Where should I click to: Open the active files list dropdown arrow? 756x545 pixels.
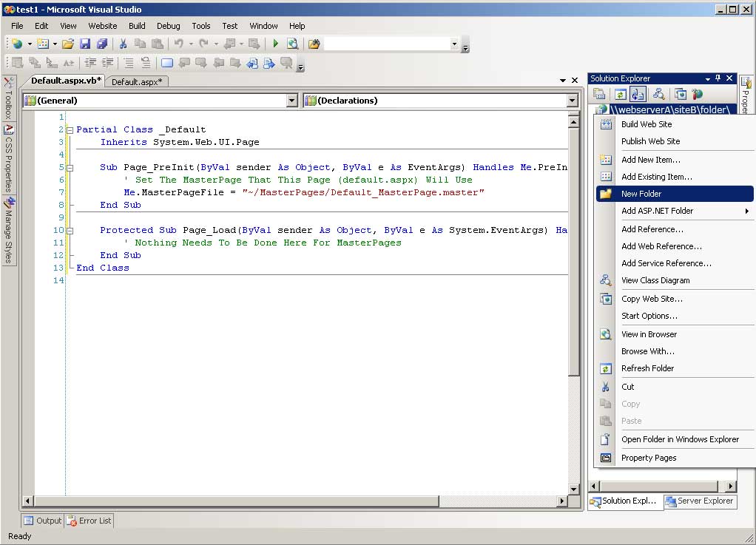[563, 81]
